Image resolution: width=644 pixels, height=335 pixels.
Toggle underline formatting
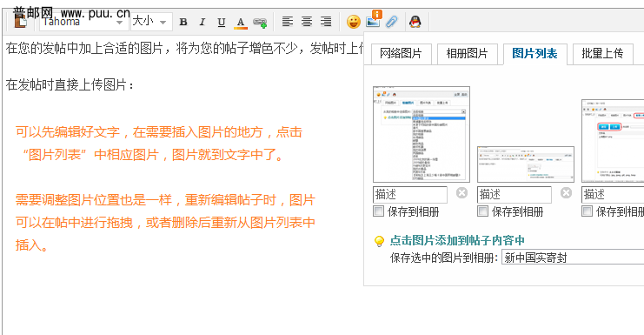coord(222,23)
